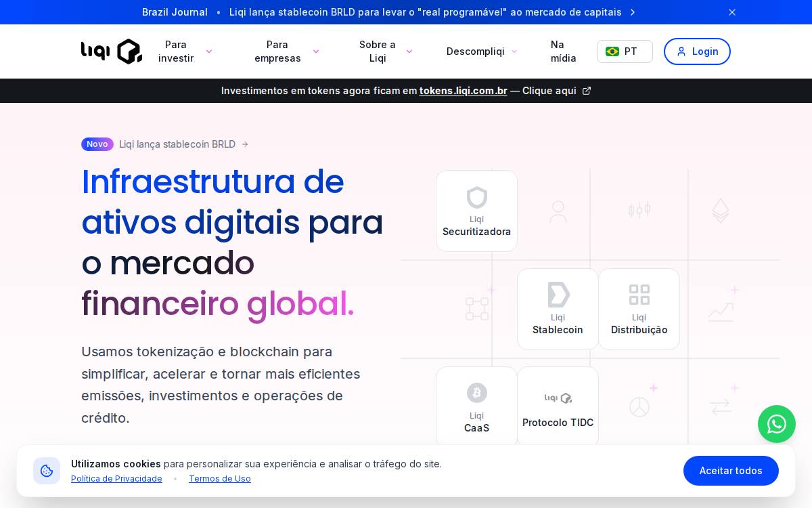Click the faded rising trend chart icon
Image resolution: width=812 pixels, height=508 pixels.
[x=721, y=312]
